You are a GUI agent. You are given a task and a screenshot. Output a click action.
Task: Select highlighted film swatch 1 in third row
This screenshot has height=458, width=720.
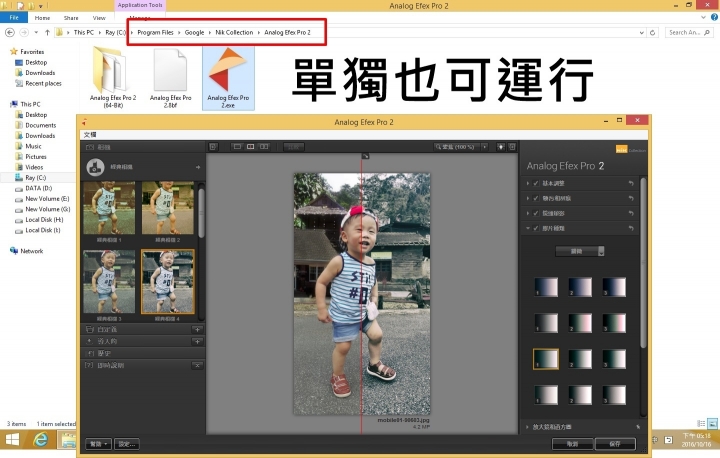tap(546, 359)
